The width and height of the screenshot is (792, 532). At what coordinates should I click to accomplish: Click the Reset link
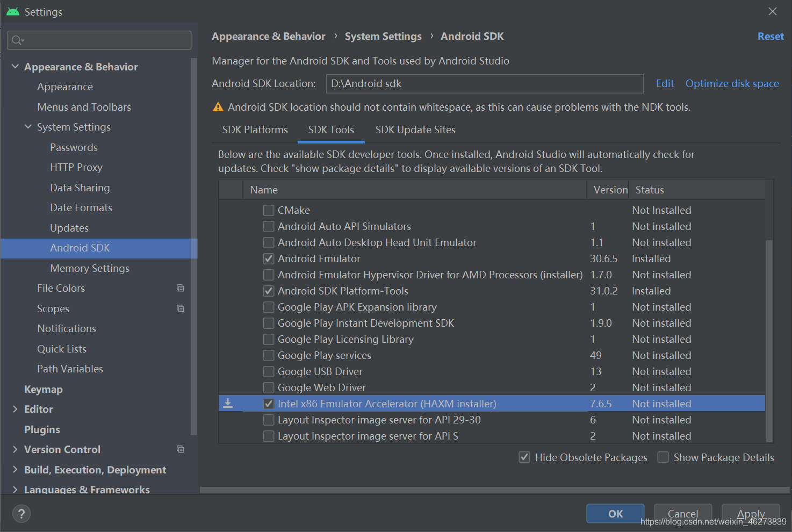[771, 36]
